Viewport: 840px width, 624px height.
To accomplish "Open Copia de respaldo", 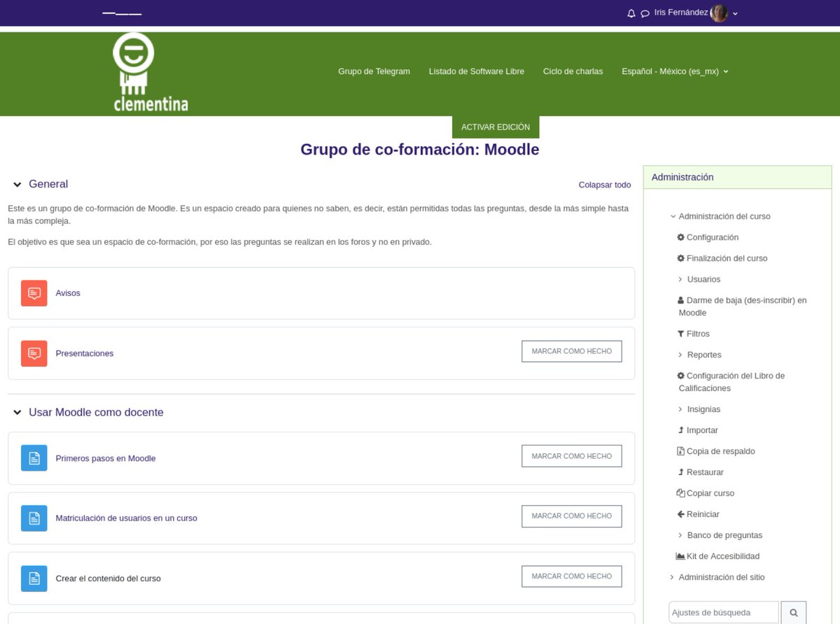I will (x=721, y=451).
